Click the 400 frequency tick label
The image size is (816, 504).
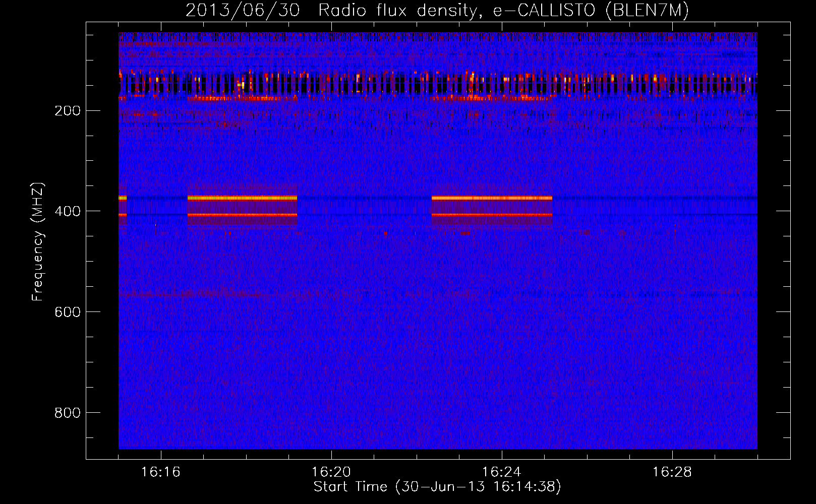tap(68, 211)
